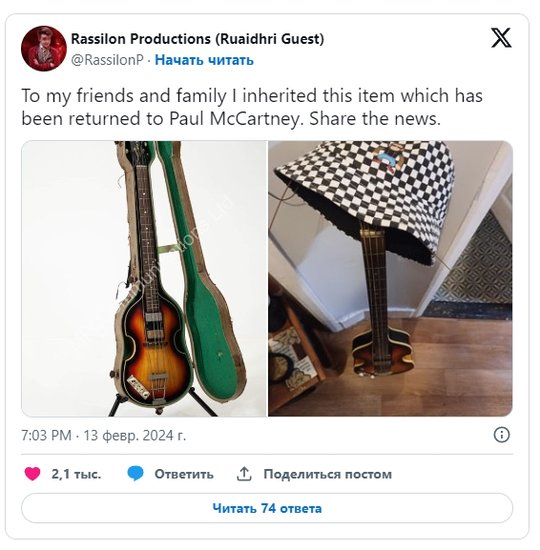View the checkered hat on guitar photo

tap(391, 279)
